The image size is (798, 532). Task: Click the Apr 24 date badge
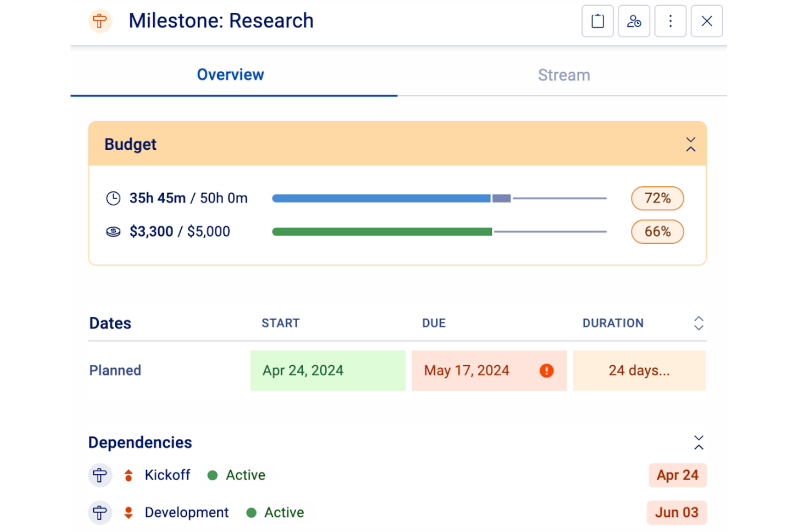pyautogui.click(x=678, y=475)
